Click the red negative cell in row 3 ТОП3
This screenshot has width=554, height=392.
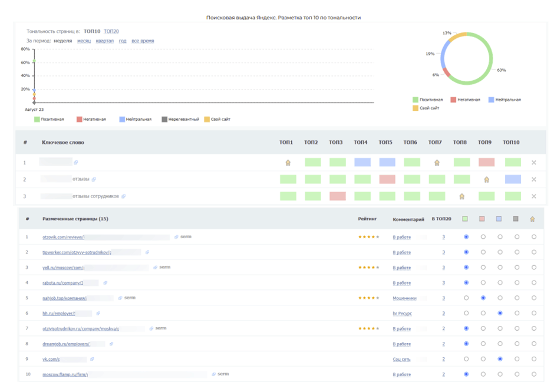338,196
